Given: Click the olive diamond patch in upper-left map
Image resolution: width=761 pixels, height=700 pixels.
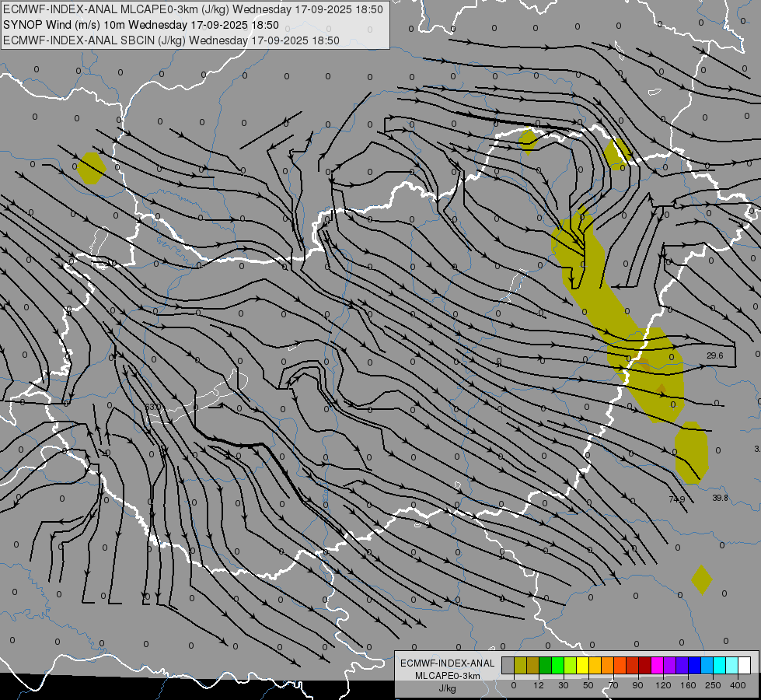Looking at the screenshot, I should click(x=92, y=168).
